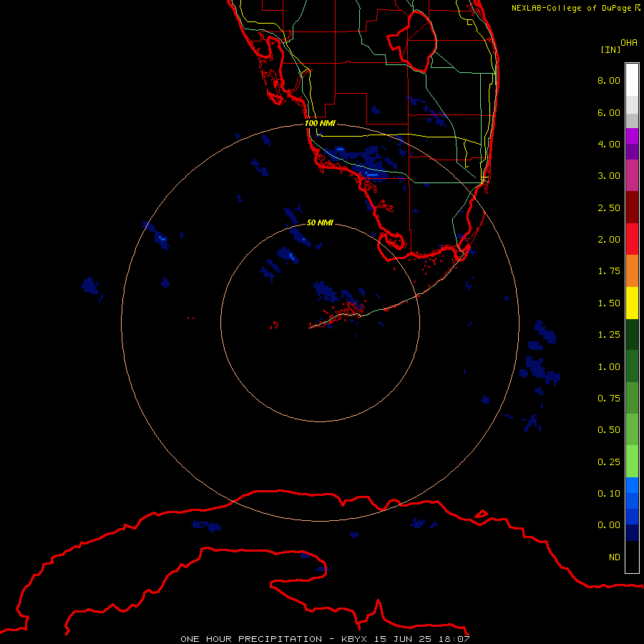The image size is (644, 644).
Task: Click the black ND swatch in the legend
Action: (x=632, y=557)
